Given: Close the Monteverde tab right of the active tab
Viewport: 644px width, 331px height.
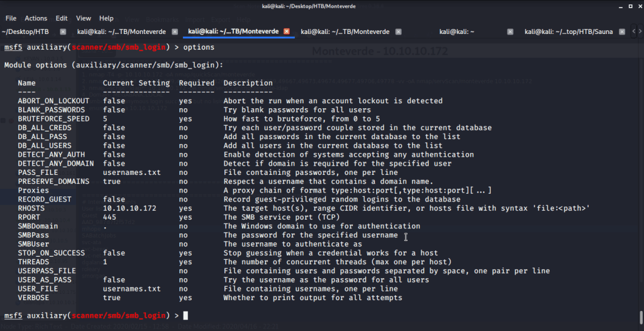Looking at the screenshot, I should pyautogui.click(x=399, y=31).
